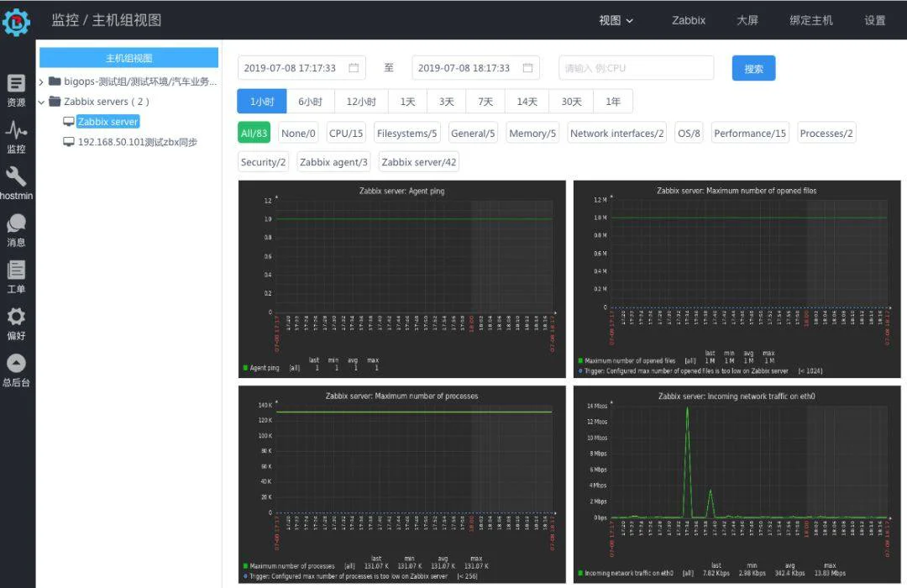The height and width of the screenshot is (588, 907).
Task: Select the 1小时 time range
Action: click(x=262, y=102)
